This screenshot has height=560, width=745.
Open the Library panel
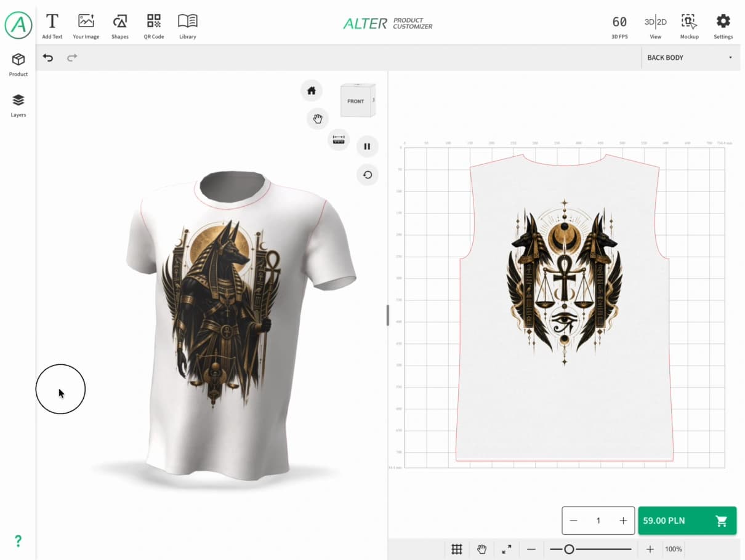[188, 26]
